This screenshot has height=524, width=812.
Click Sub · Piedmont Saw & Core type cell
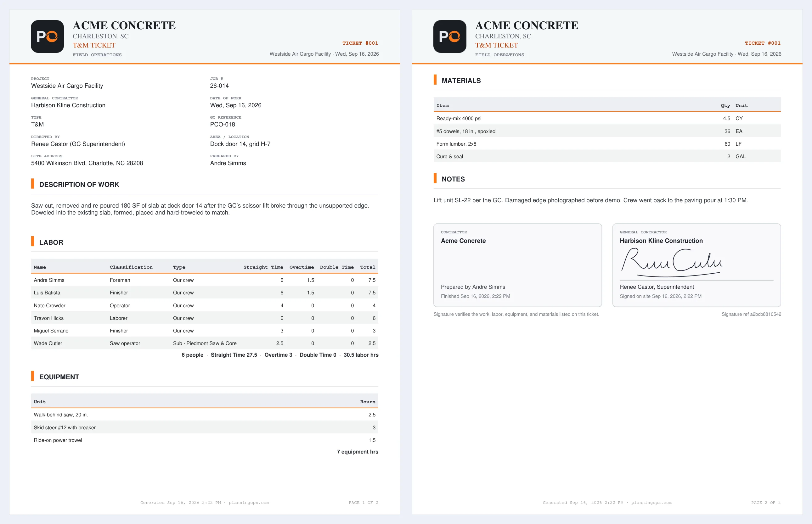(x=205, y=343)
